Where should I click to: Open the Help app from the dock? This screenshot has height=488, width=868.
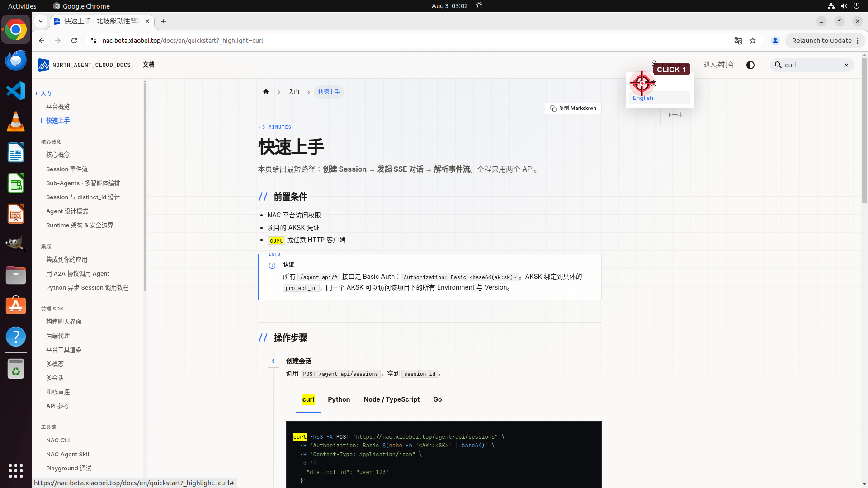pyautogui.click(x=16, y=337)
